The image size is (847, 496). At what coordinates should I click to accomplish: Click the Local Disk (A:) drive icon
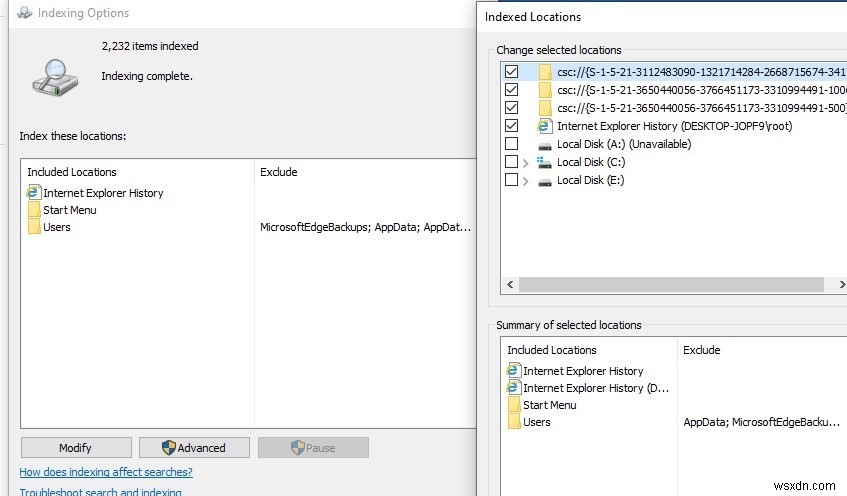545,145
